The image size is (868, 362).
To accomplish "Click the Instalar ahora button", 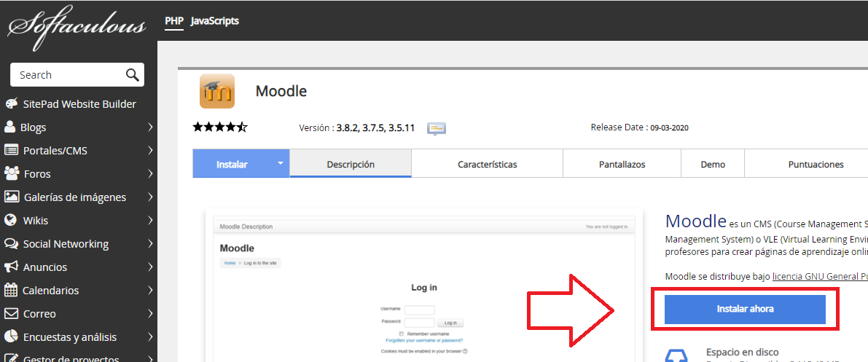I will click(x=745, y=309).
